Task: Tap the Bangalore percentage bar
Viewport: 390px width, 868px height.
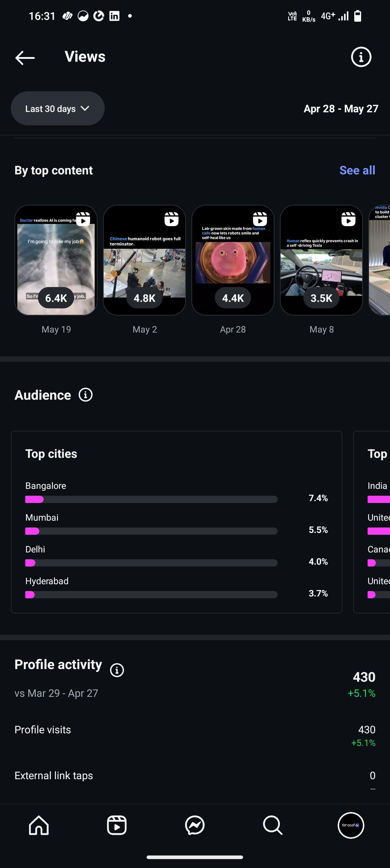Action: point(151,499)
